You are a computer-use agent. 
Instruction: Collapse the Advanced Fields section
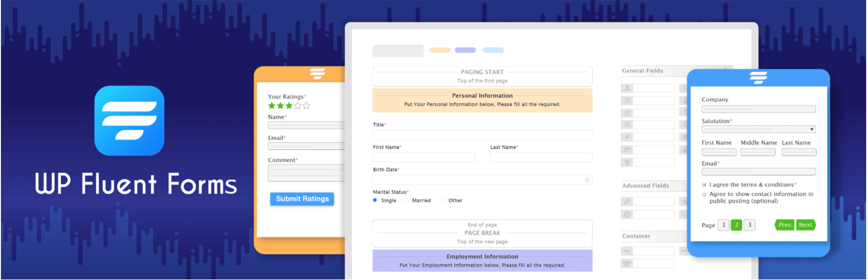click(654, 186)
